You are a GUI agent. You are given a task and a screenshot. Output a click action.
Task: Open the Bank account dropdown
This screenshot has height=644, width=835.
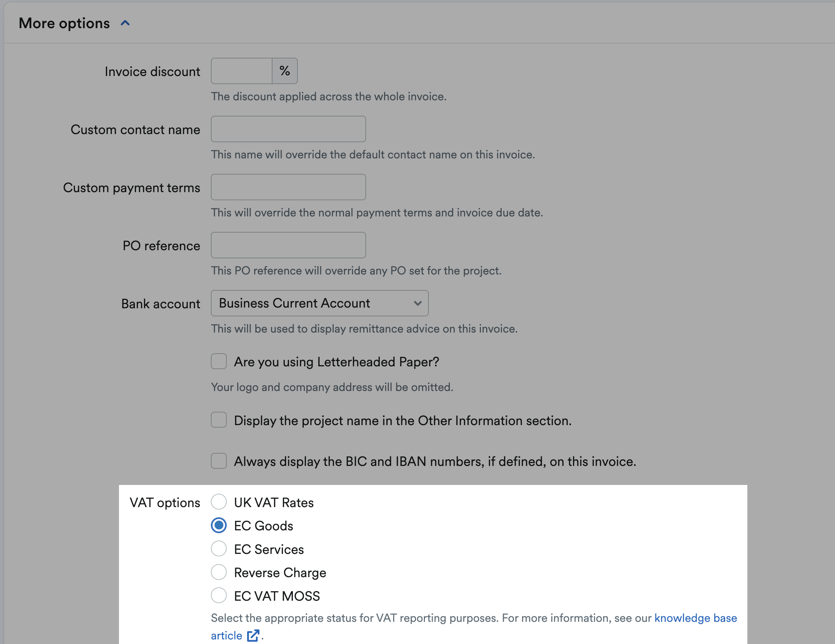(x=320, y=303)
